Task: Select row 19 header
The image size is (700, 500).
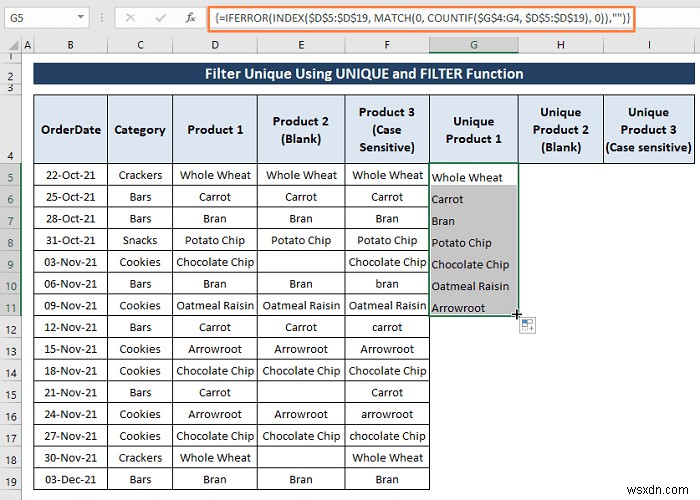Action: 11,481
